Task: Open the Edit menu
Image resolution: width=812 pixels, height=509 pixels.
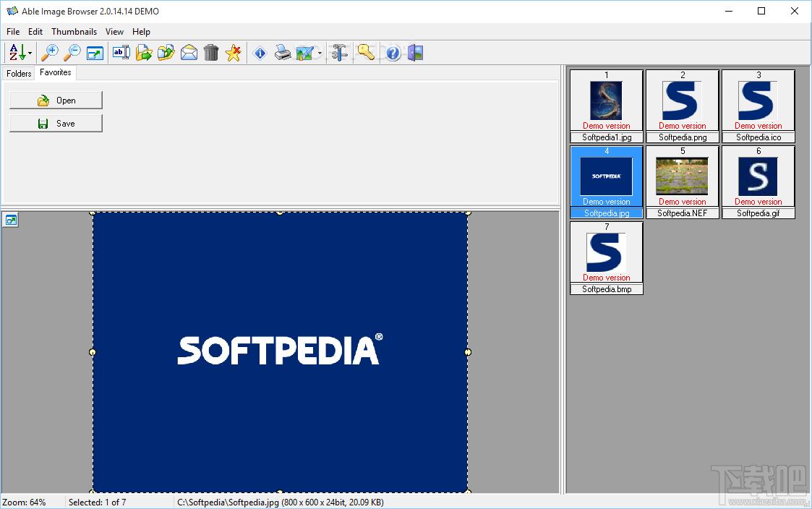Action: (35, 32)
